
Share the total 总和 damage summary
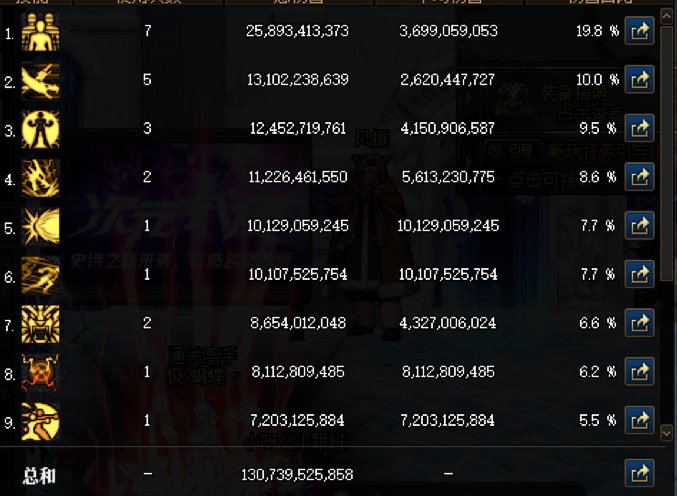pyautogui.click(x=639, y=474)
